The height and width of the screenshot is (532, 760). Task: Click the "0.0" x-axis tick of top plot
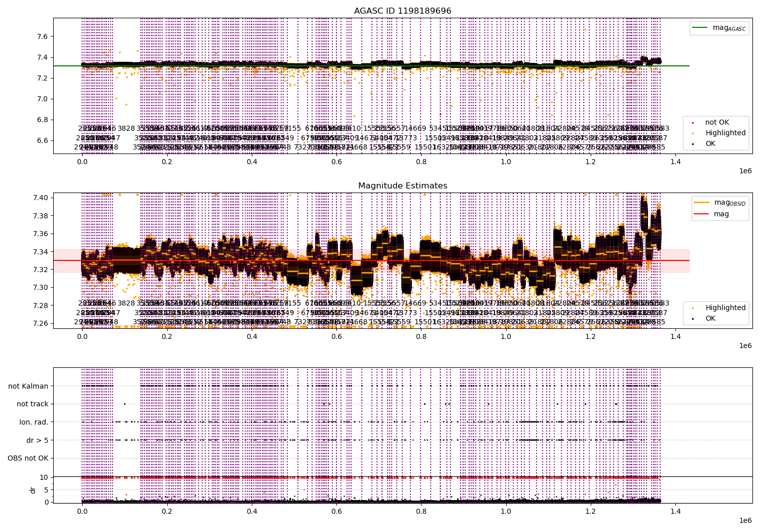[82, 161]
